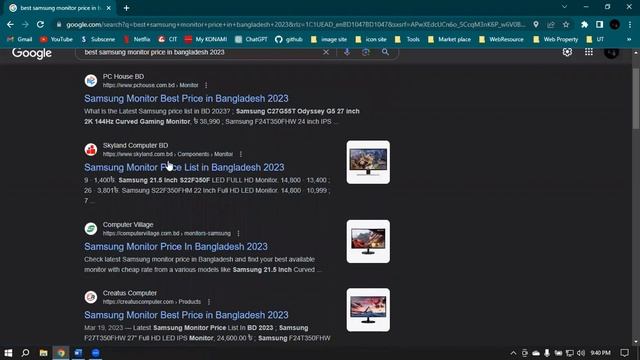The image size is (640, 360).
Task: Expand the Tools bookmark folder
Action: tap(407, 39)
